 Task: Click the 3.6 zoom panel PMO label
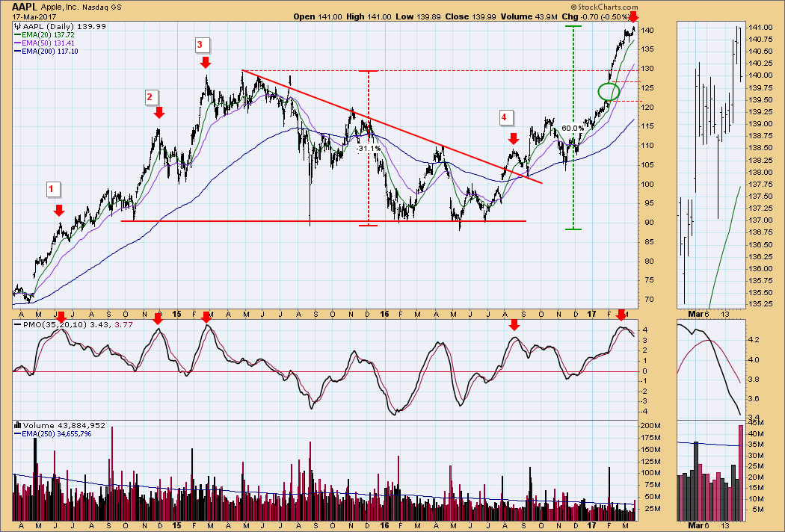tap(754, 399)
